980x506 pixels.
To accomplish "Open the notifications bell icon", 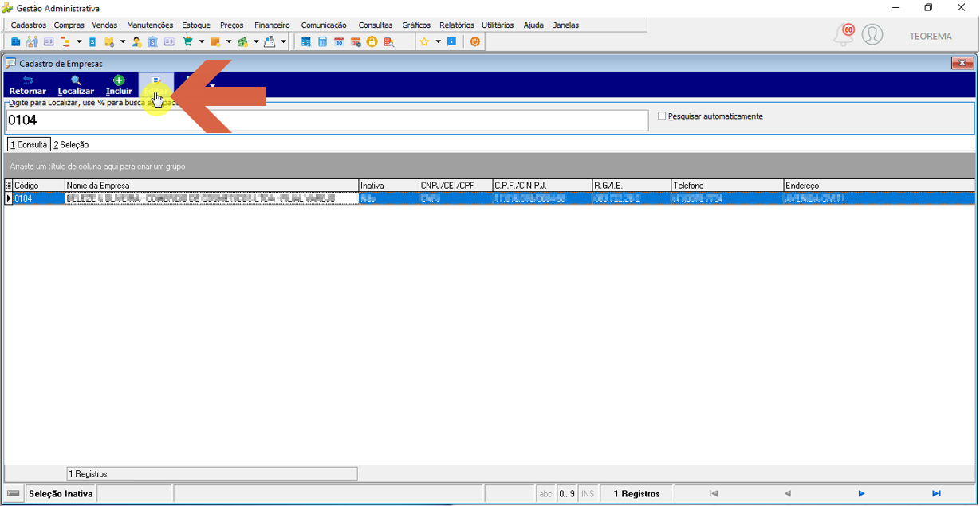I will click(844, 34).
